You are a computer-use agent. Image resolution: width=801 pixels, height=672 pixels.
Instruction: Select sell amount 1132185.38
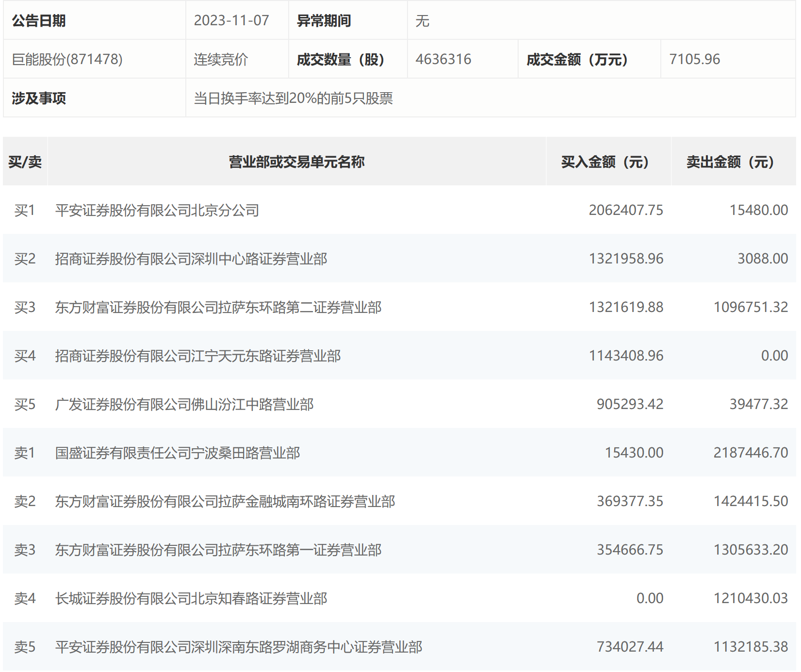click(751, 647)
